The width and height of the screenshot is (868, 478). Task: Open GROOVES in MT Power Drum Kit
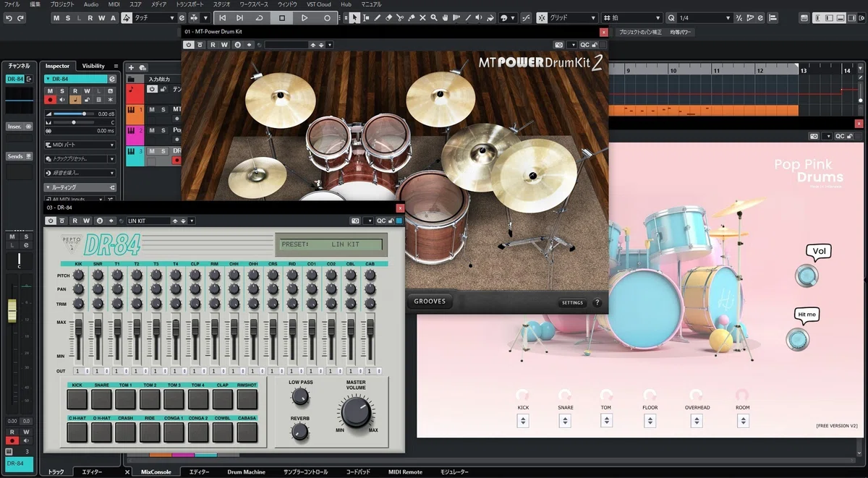(430, 302)
